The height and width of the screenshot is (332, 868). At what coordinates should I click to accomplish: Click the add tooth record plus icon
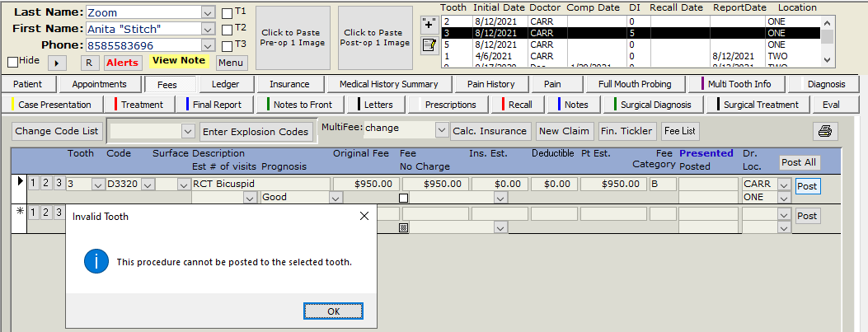click(429, 24)
